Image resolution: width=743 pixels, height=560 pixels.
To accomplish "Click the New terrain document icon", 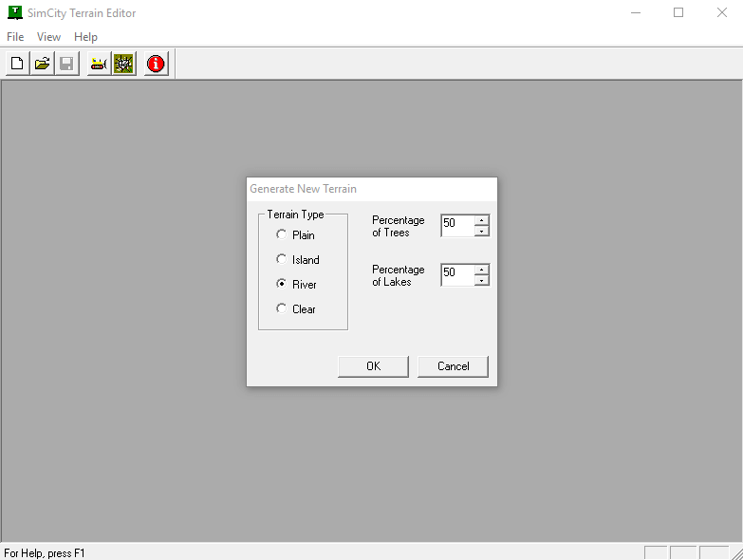I will 17,64.
